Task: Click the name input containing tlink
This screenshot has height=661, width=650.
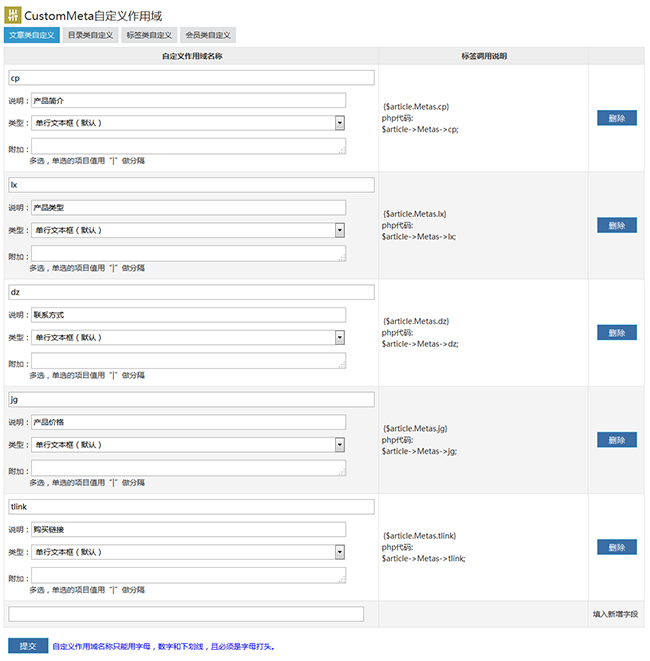Action: [191, 507]
